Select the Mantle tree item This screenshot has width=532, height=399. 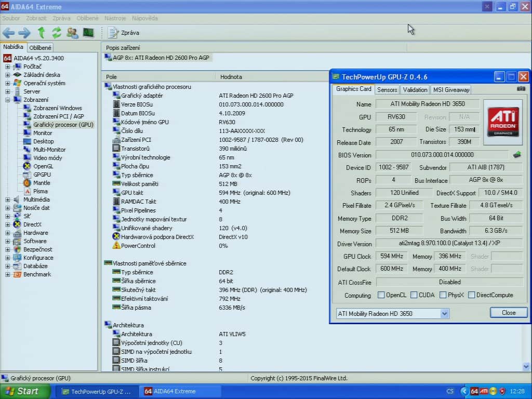tap(42, 183)
